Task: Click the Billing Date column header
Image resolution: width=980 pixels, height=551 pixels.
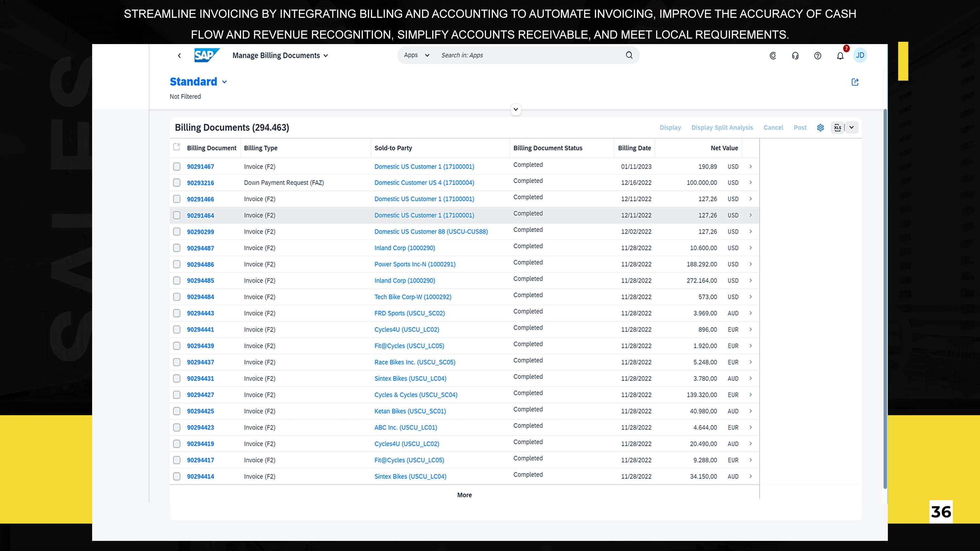Action: tap(634, 148)
